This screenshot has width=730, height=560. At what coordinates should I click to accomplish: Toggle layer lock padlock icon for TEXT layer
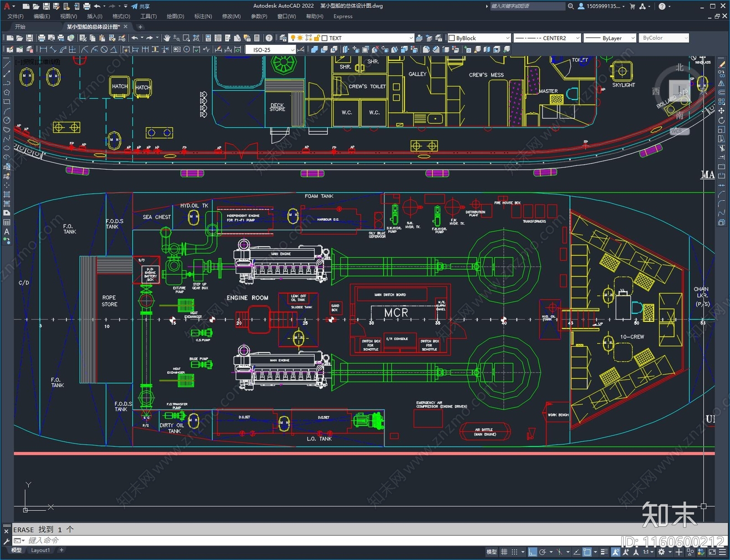tap(317, 38)
